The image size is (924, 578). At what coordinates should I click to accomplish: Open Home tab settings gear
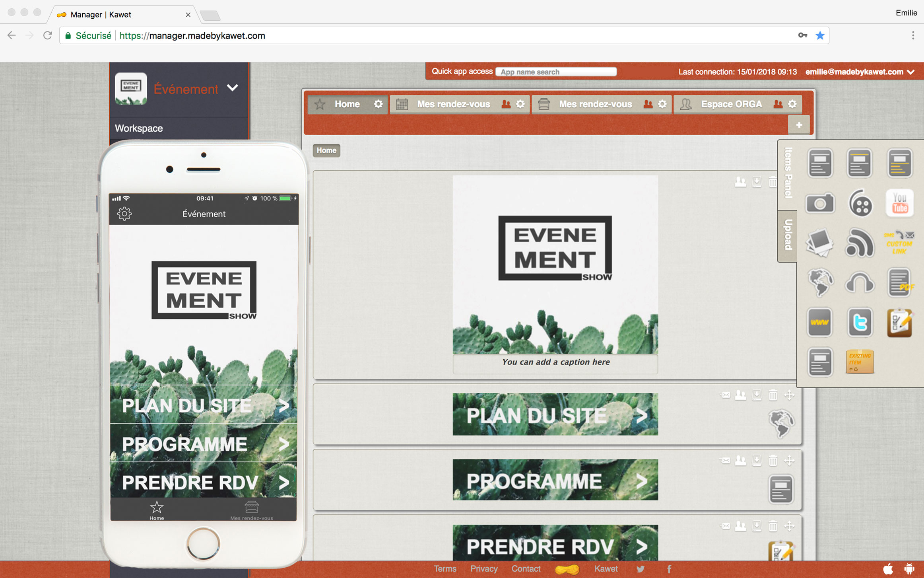(378, 104)
